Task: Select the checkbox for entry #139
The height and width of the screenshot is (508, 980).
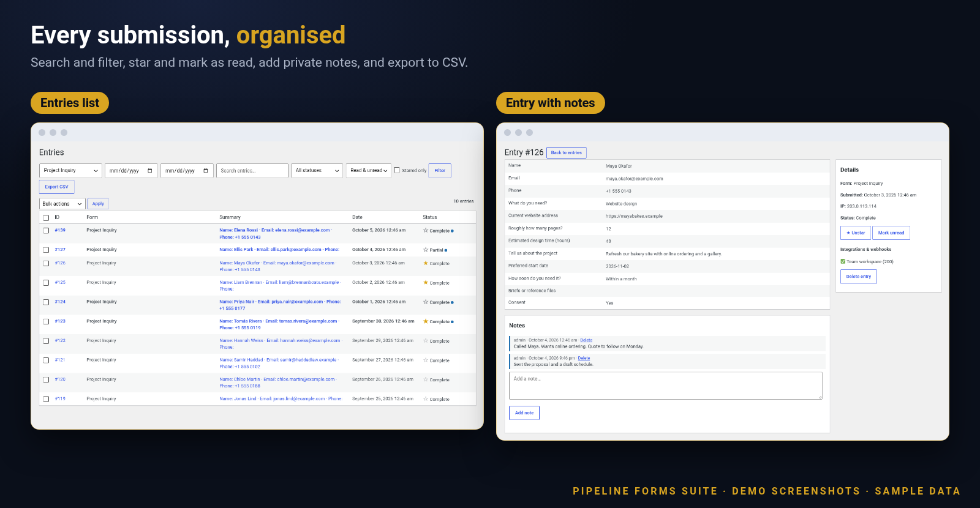Action: 46,231
